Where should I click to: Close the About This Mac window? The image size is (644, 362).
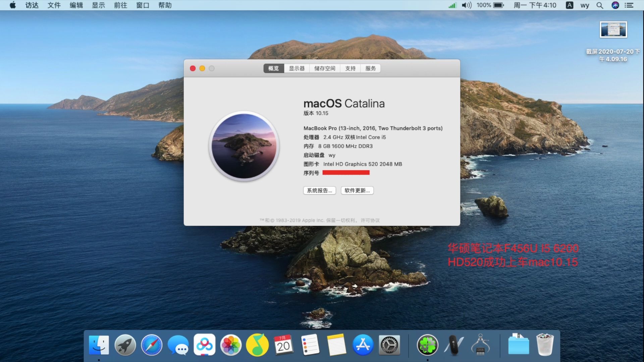click(x=193, y=68)
